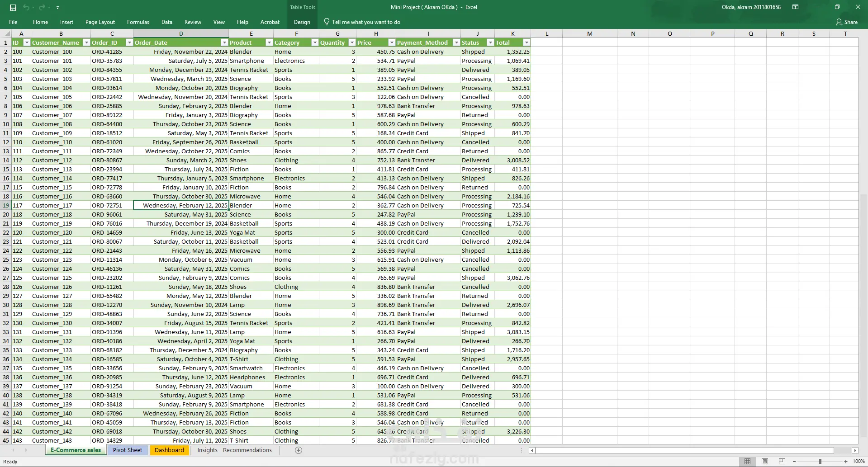Click previous sheet navigation arrow
The image size is (868, 467).
click(x=13, y=450)
